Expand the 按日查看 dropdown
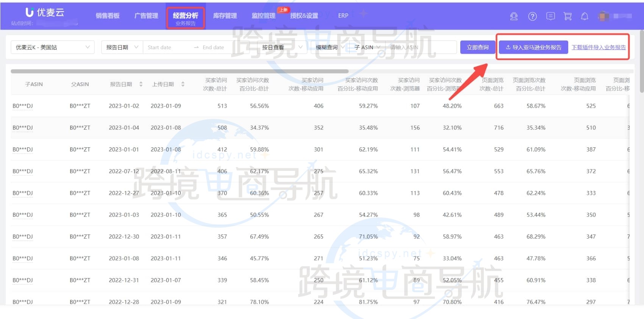Image resolution: width=644 pixels, height=319 pixels. point(282,47)
